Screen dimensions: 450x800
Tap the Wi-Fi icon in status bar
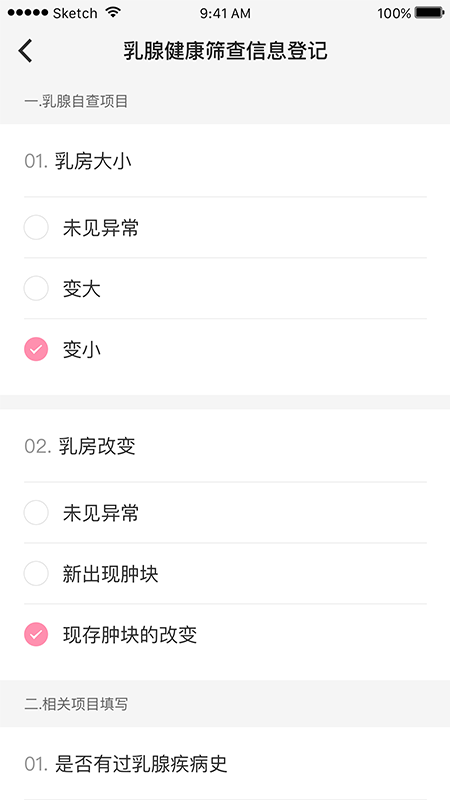[x=112, y=13]
